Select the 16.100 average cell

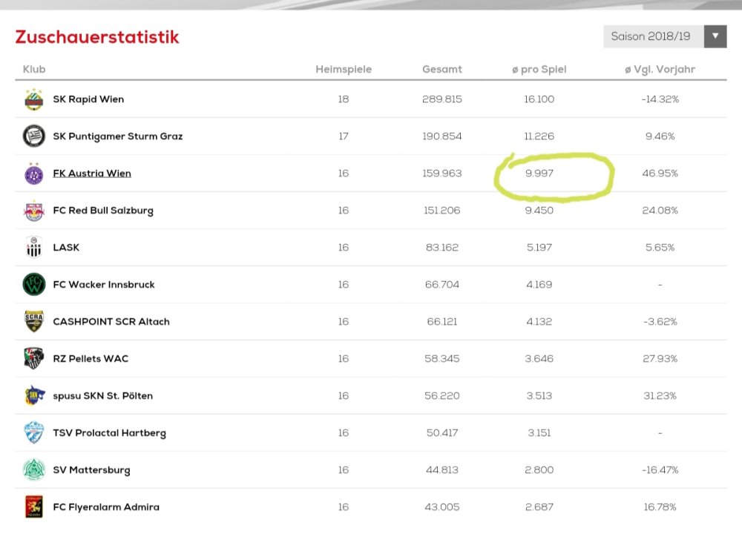pyautogui.click(x=539, y=99)
